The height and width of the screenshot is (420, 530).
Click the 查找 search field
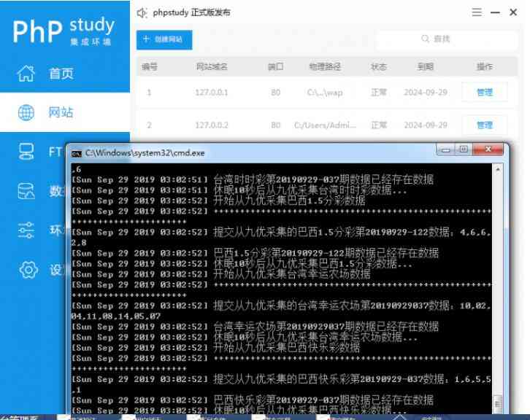[x=447, y=39]
